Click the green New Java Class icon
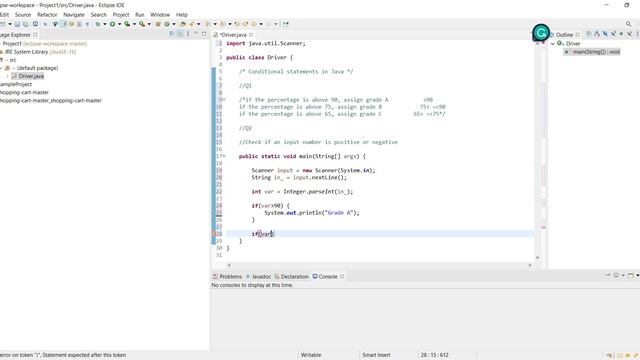The height and width of the screenshot is (360, 640). (167, 24)
